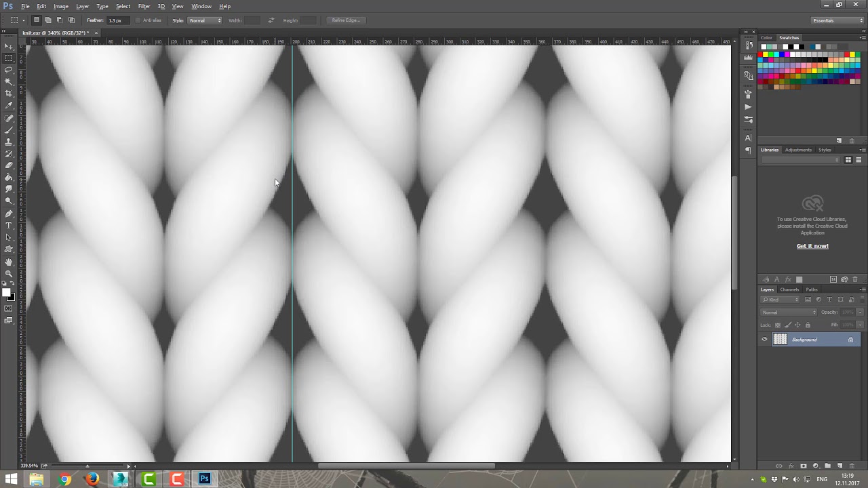Open the Essentials workspace dropdown
The image size is (868, 488).
pos(838,20)
